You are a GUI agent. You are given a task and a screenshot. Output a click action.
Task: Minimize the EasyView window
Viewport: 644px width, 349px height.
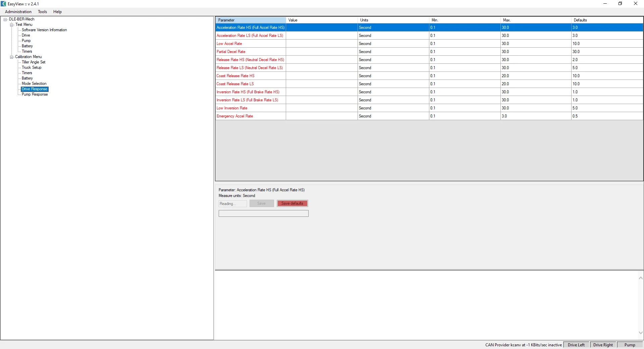(x=605, y=4)
